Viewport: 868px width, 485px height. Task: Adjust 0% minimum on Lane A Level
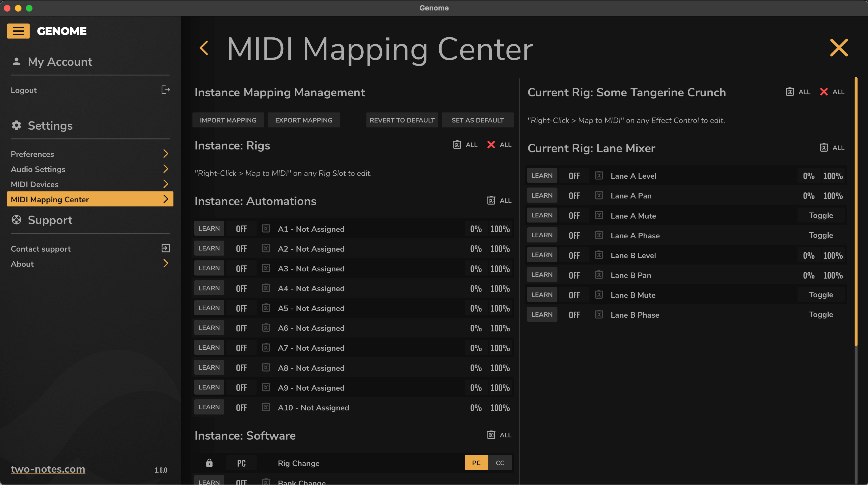[808, 176]
